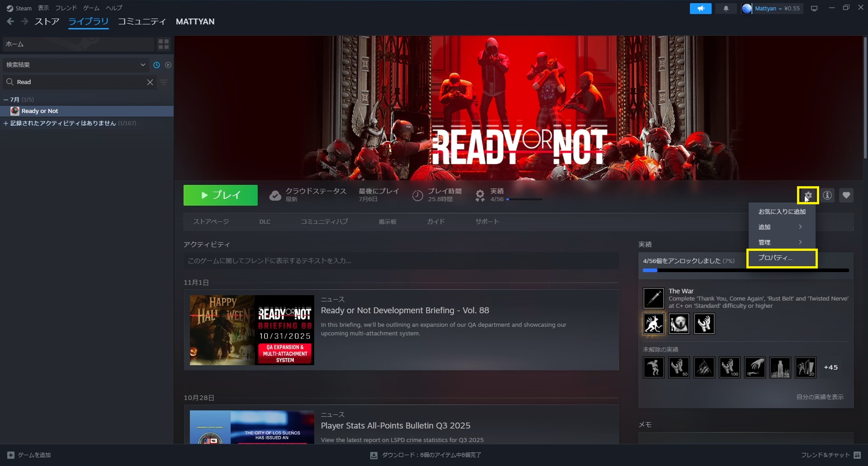Clear the Read search text
Image resolution: width=868 pixels, height=466 pixels.
150,82
